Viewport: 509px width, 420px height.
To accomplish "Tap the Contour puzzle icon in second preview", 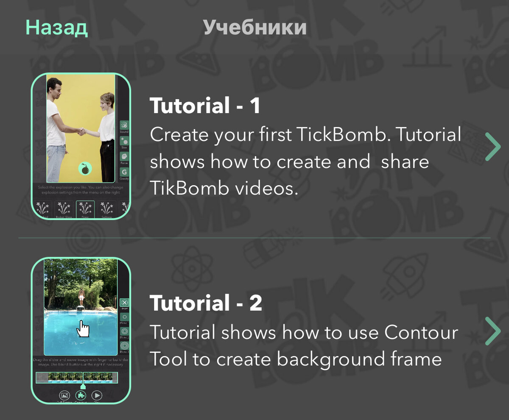I will pos(80,396).
